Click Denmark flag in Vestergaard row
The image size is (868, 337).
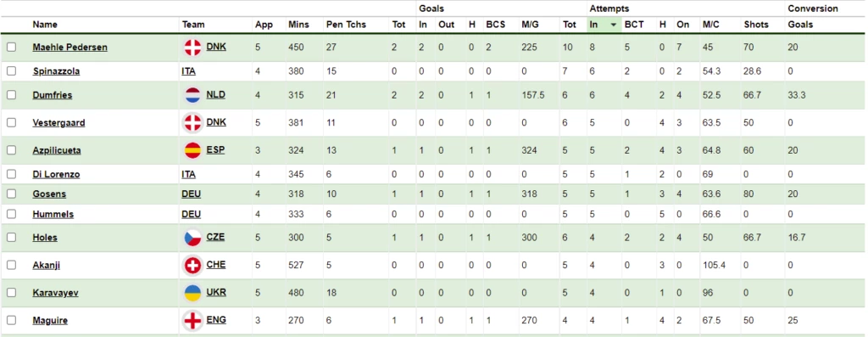[192, 123]
